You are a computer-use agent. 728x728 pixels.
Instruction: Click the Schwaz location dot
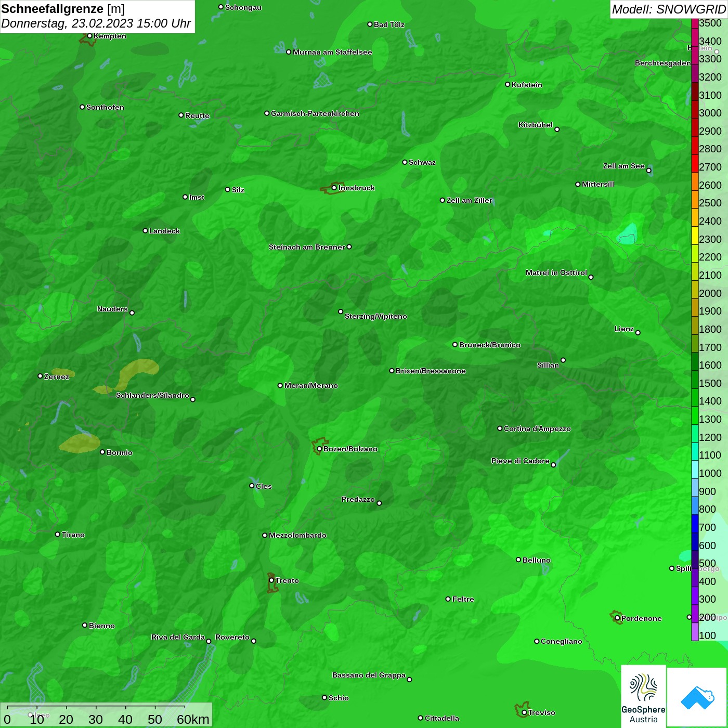405,162
